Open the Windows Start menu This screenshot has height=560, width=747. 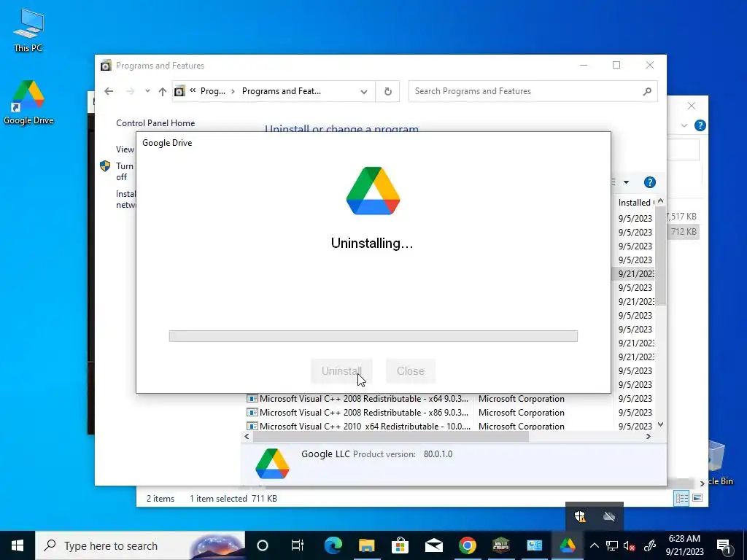[x=18, y=545]
